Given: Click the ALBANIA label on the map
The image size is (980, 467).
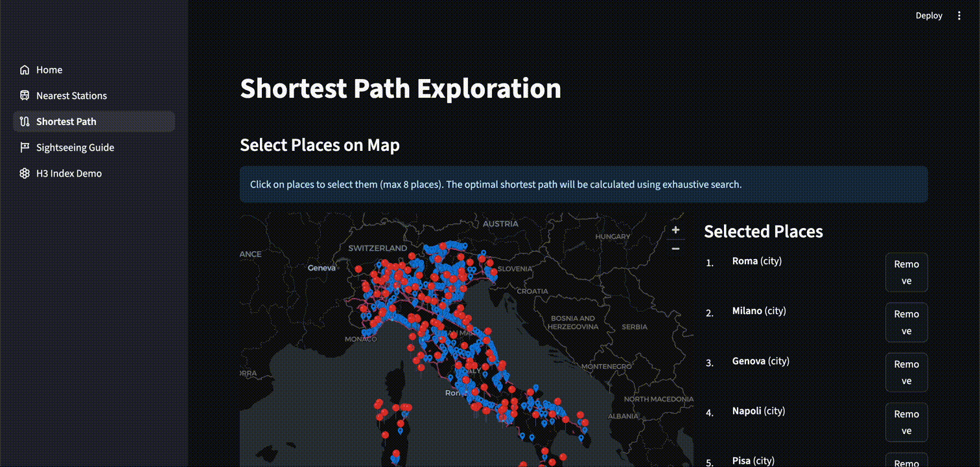Looking at the screenshot, I should [x=624, y=415].
